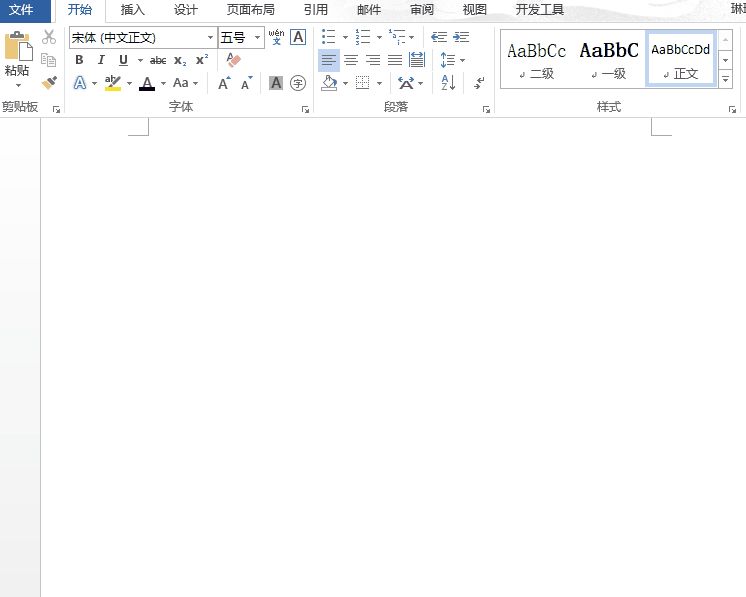Click the 文件 button
This screenshot has height=597, width=746.
pyautogui.click(x=21, y=10)
